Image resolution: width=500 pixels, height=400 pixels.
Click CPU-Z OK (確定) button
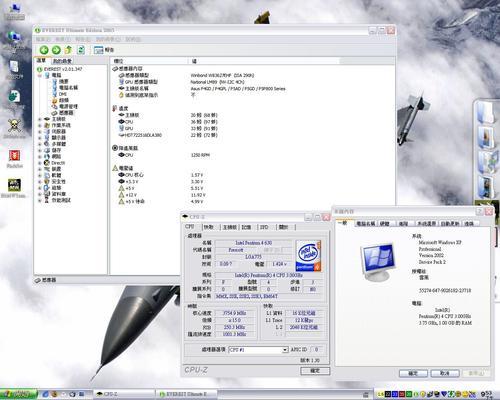(315, 371)
